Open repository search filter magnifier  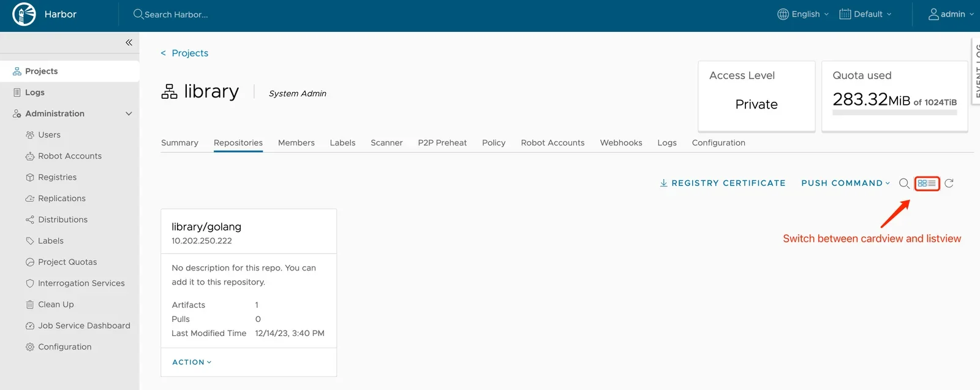click(904, 183)
